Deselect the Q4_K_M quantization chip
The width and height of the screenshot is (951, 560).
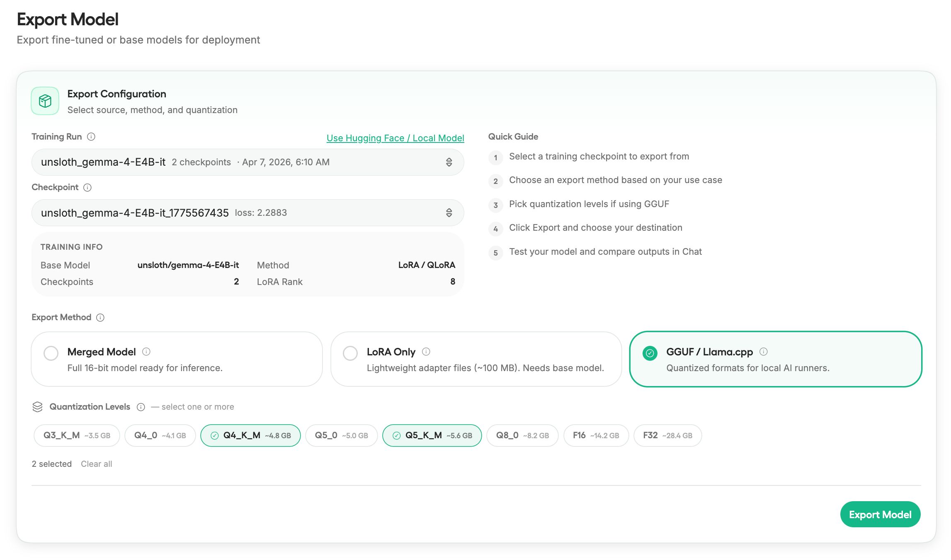coord(250,436)
